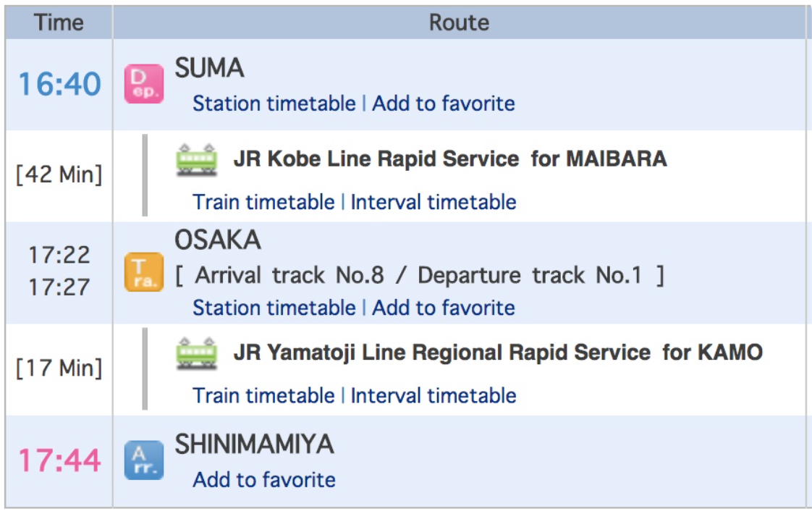Click the orange Tra. transfer icon
This screenshot has width=812, height=514.
coord(144,272)
